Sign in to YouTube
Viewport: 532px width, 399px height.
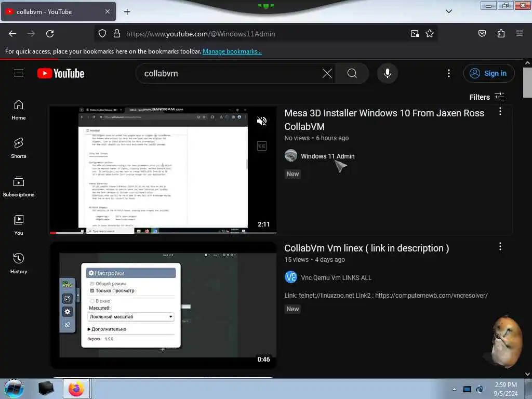489,73
